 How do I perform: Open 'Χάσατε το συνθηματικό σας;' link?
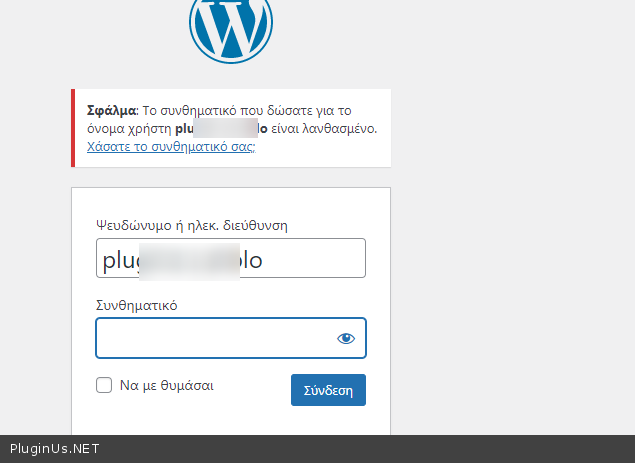point(171,146)
